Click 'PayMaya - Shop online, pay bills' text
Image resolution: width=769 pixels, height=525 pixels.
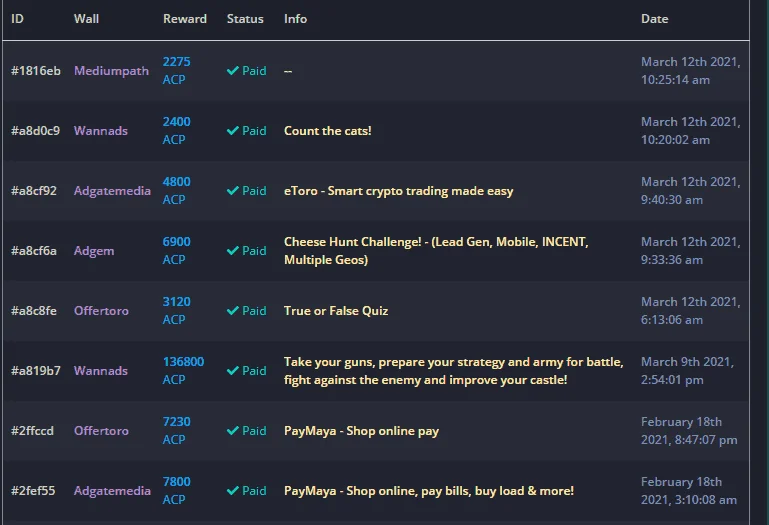click(x=429, y=491)
